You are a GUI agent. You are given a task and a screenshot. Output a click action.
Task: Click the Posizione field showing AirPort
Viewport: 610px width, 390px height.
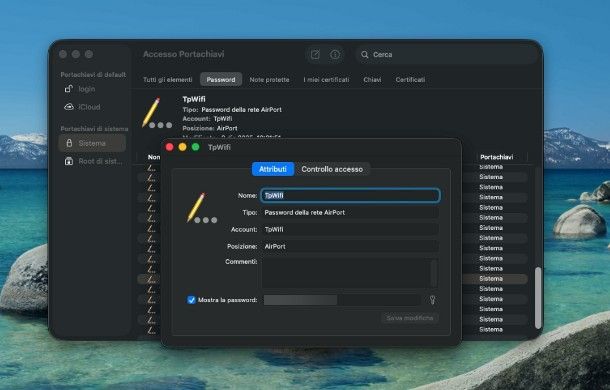(x=350, y=246)
